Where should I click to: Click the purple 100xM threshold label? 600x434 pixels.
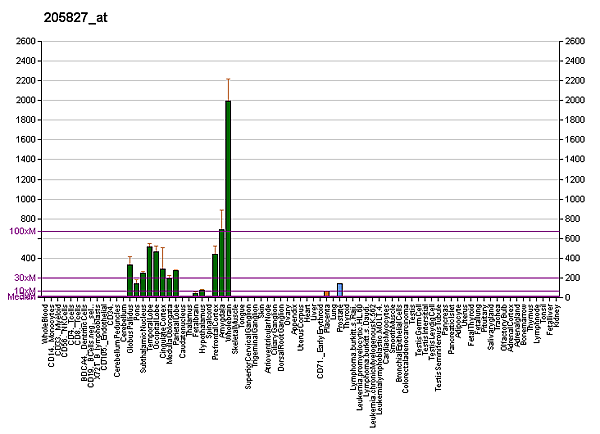(x=22, y=231)
